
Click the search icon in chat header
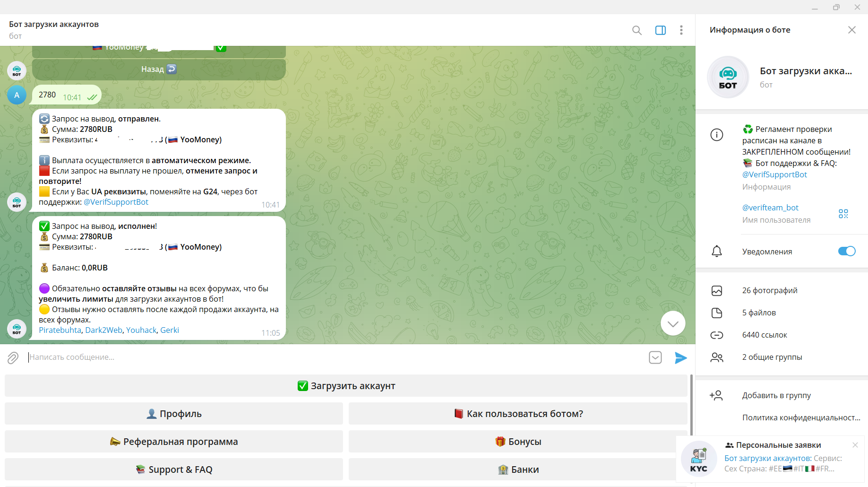tap(636, 30)
